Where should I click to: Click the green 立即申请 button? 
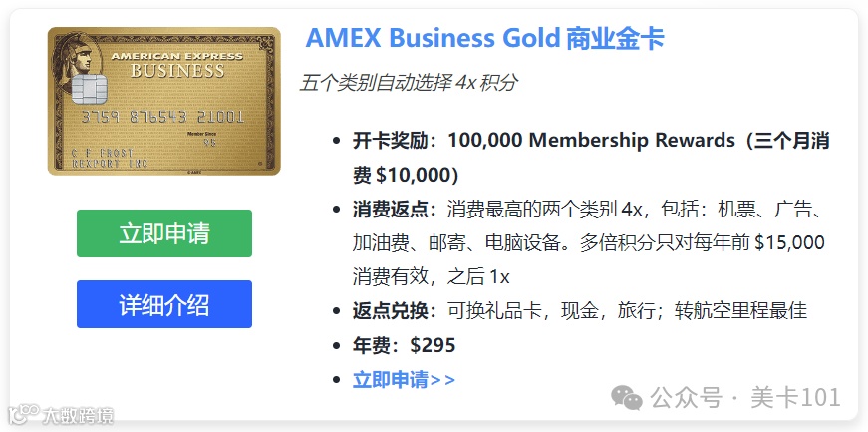pyautogui.click(x=164, y=233)
